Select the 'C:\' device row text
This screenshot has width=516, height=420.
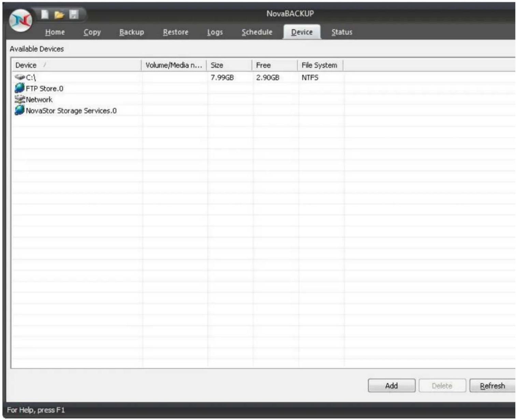(31, 78)
